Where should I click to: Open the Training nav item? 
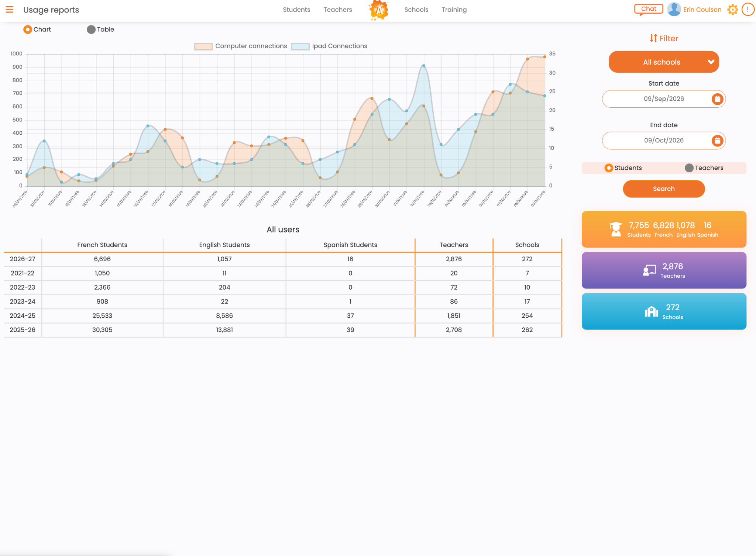point(454,10)
